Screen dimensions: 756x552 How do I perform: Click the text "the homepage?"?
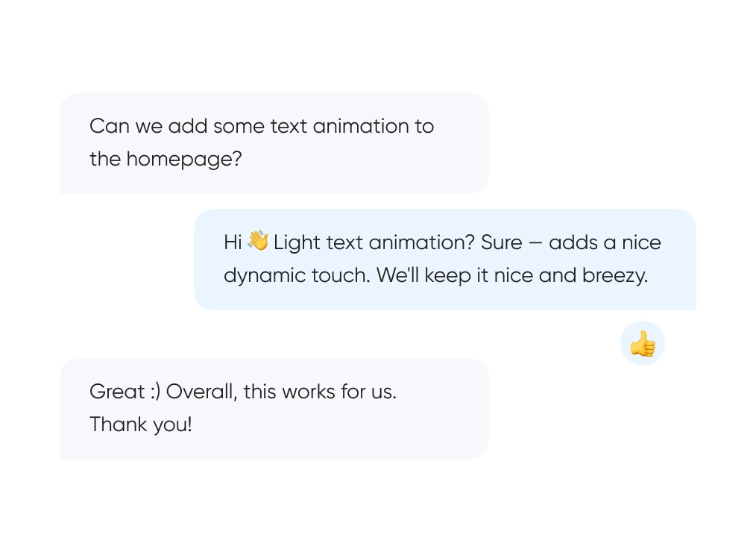[166, 159]
